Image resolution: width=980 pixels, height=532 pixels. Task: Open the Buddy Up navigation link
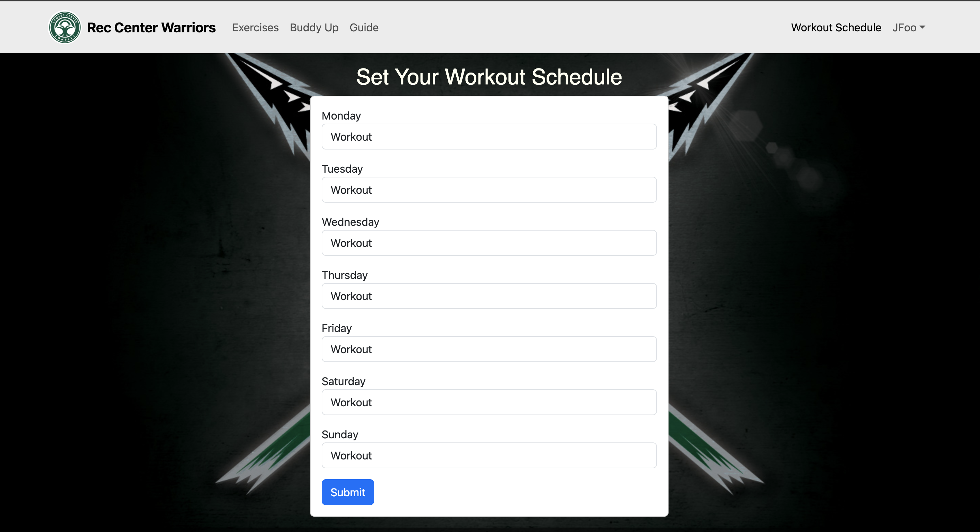pyautogui.click(x=314, y=28)
